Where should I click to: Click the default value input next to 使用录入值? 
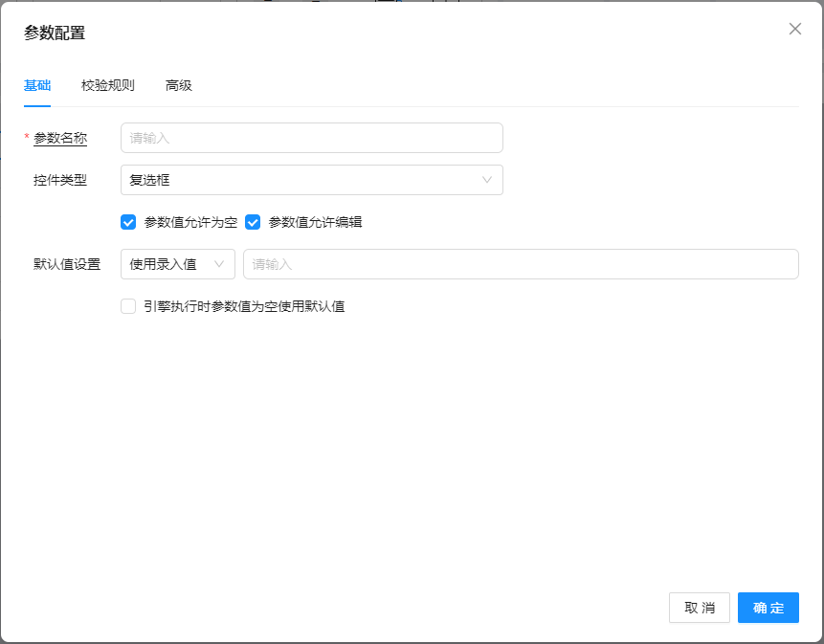coord(521,264)
